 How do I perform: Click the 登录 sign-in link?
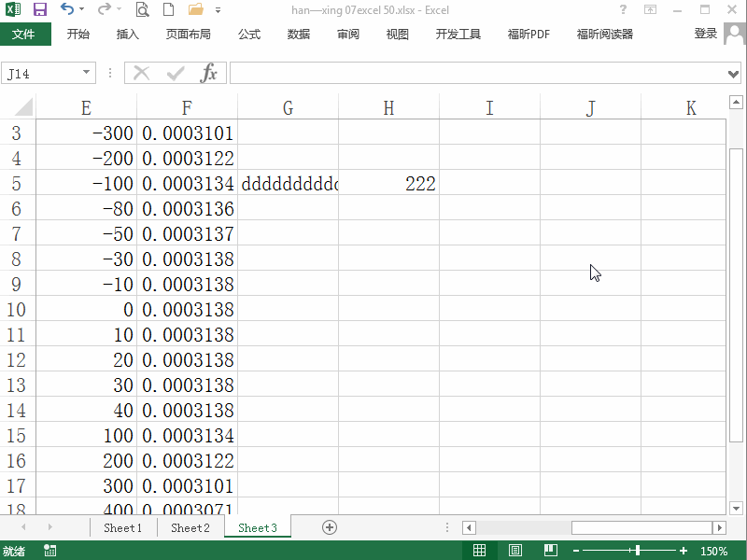click(x=705, y=34)
